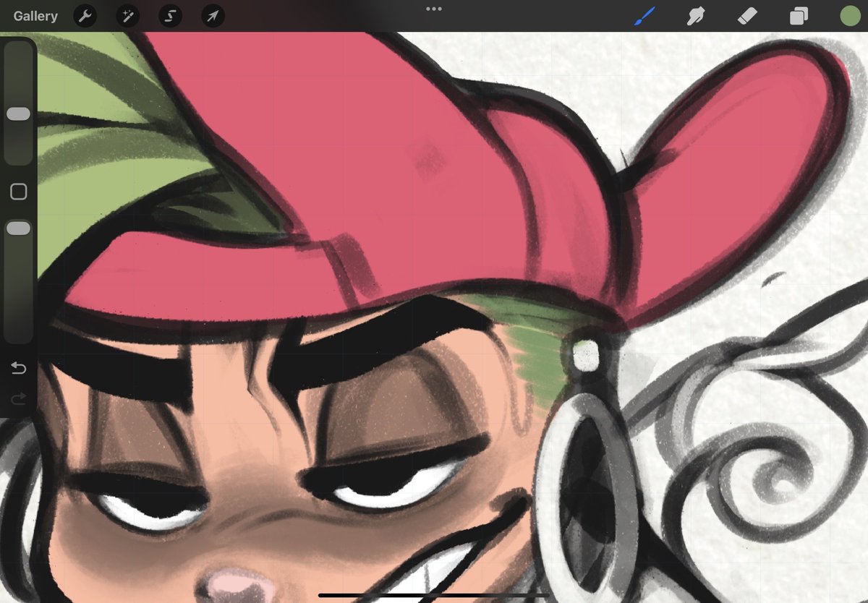This screenshot has height=603, width=868.
Task: Open the Layers panel
Action: (x=799, y=16)
